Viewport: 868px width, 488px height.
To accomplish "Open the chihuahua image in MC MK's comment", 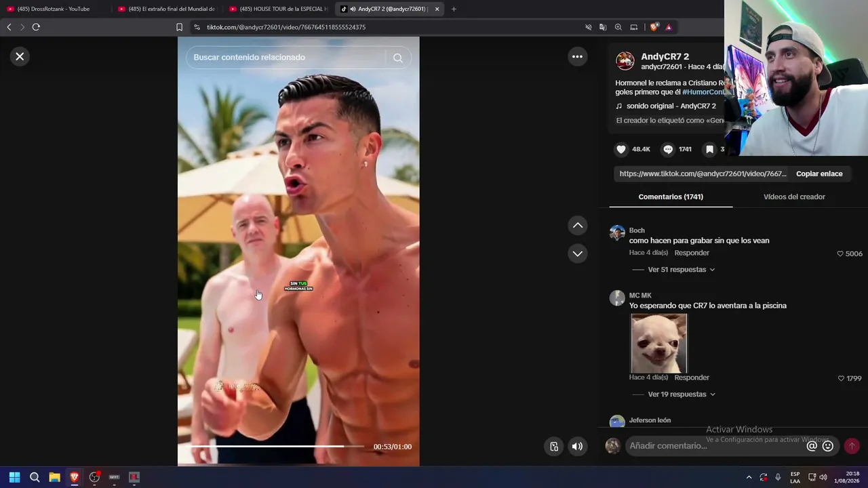I will pos(658,343).
